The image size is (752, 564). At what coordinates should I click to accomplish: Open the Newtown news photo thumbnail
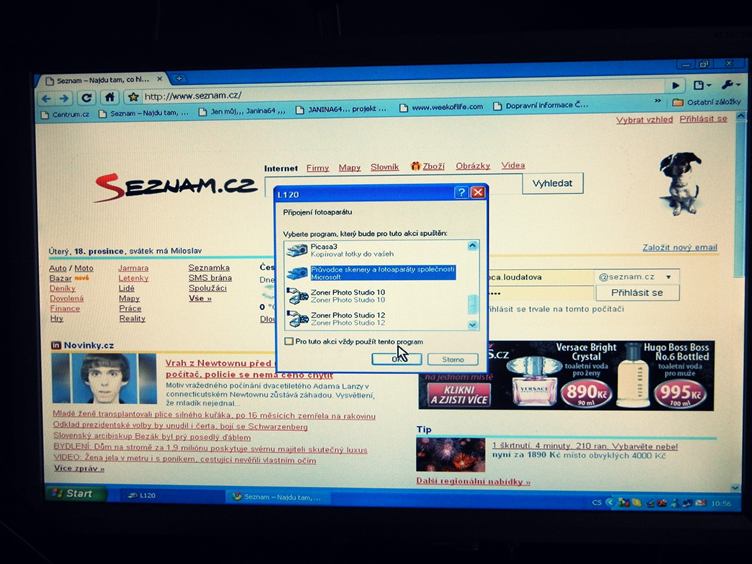104,378
